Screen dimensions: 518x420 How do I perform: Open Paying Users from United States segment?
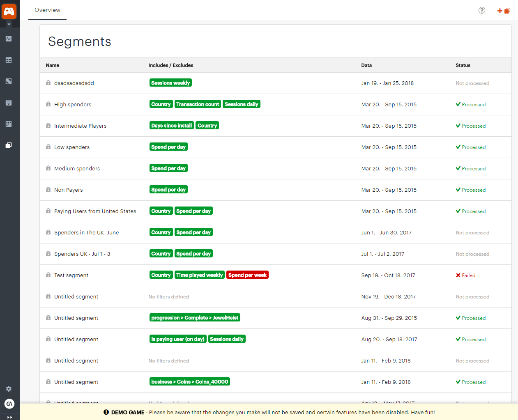(x=95, y=211)
